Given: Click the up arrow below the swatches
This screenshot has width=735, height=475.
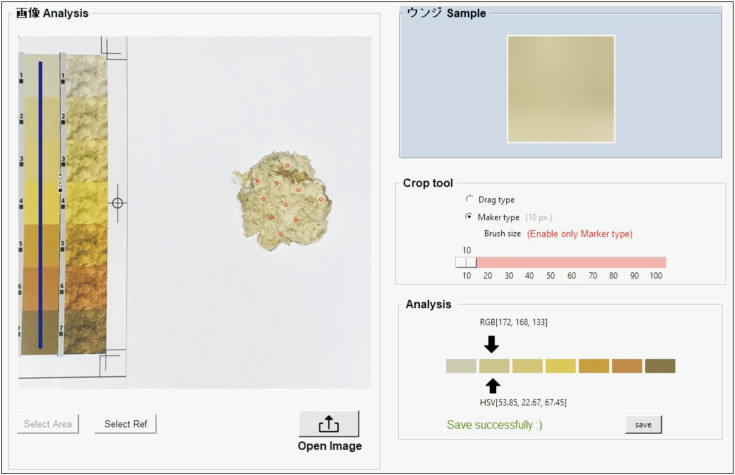Looking at the screenshot, I should tap(491, 386).
